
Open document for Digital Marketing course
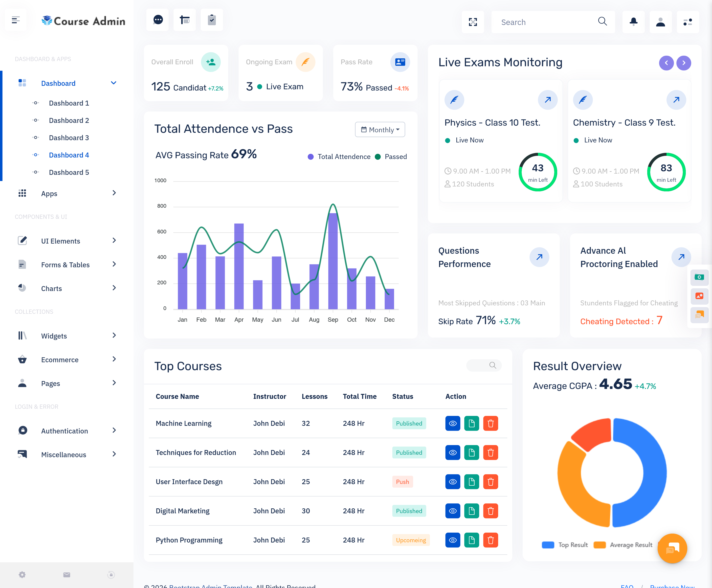coord(472,511)
